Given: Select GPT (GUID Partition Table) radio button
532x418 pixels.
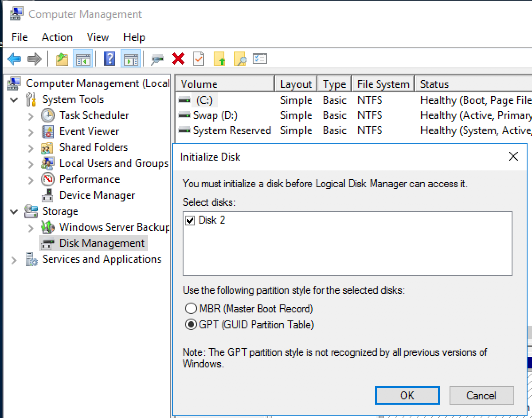Looking at the screenshot, I should 191,324.
